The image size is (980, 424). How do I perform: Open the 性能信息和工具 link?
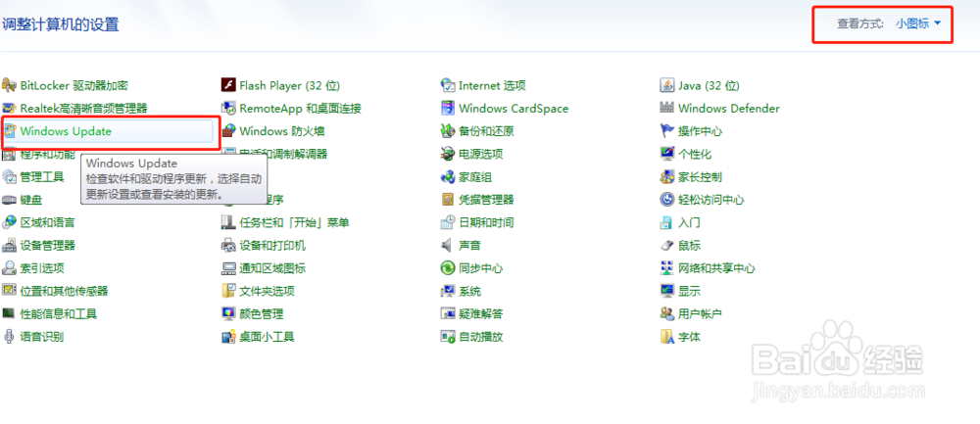point(59,314)
